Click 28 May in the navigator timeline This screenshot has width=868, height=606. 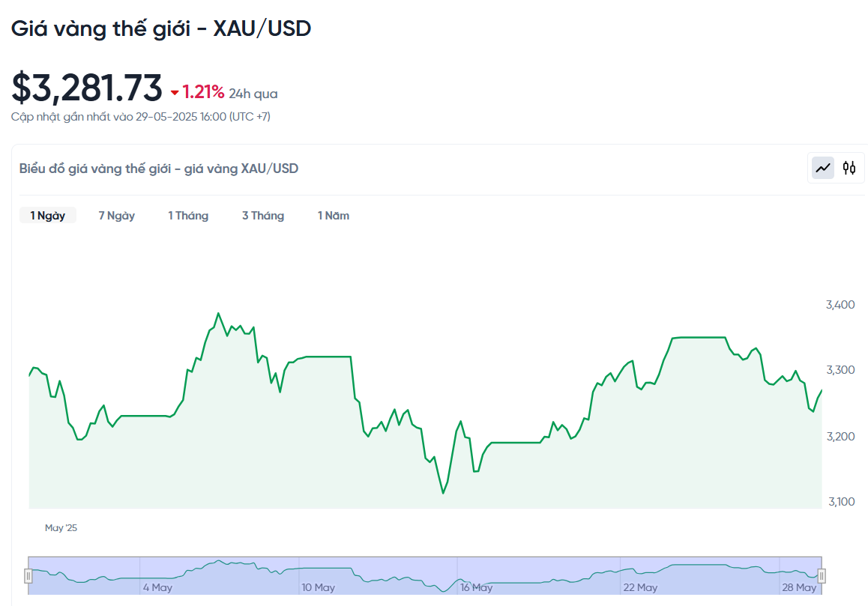(x=799, y=587)
